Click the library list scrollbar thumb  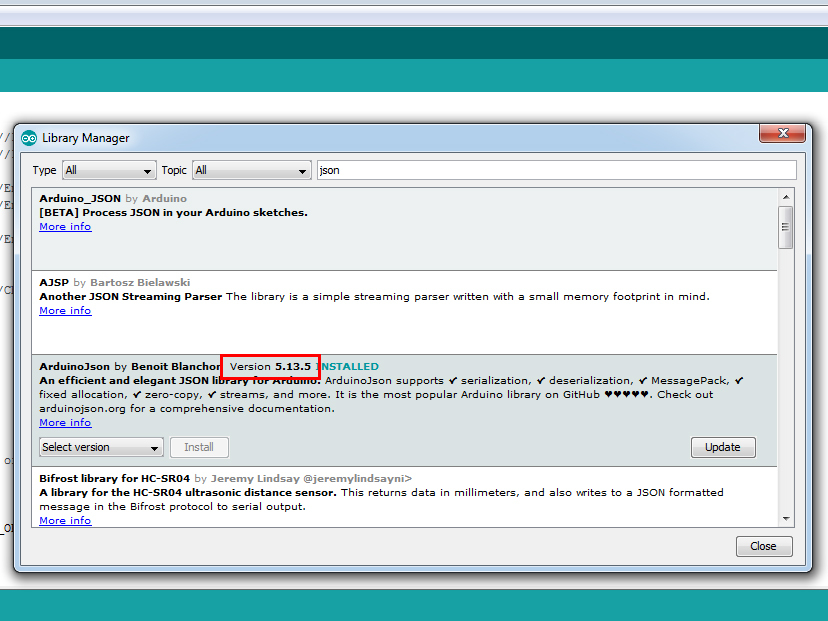(786, 227)
